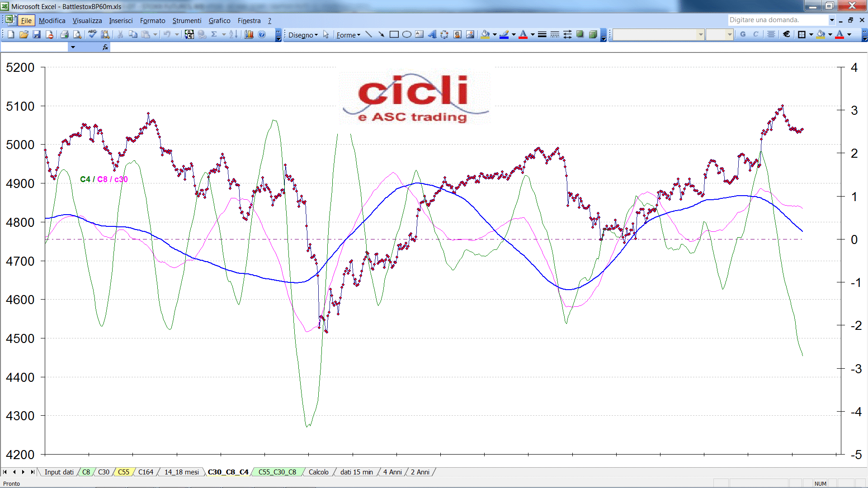868x488 pixels.
Task: Open the font name combo box
Action: tap(659, 34)
